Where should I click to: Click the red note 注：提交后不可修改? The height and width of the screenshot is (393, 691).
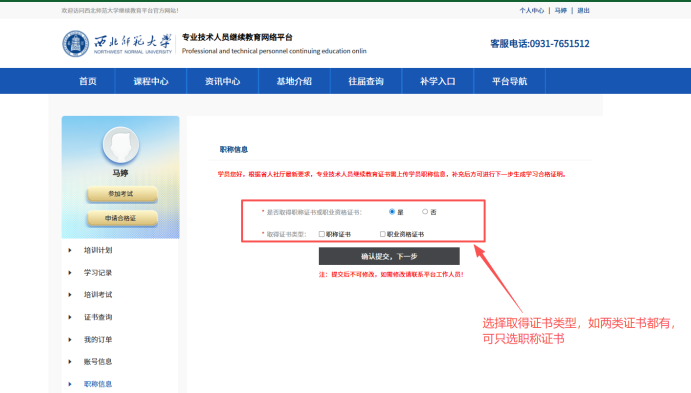391,274
